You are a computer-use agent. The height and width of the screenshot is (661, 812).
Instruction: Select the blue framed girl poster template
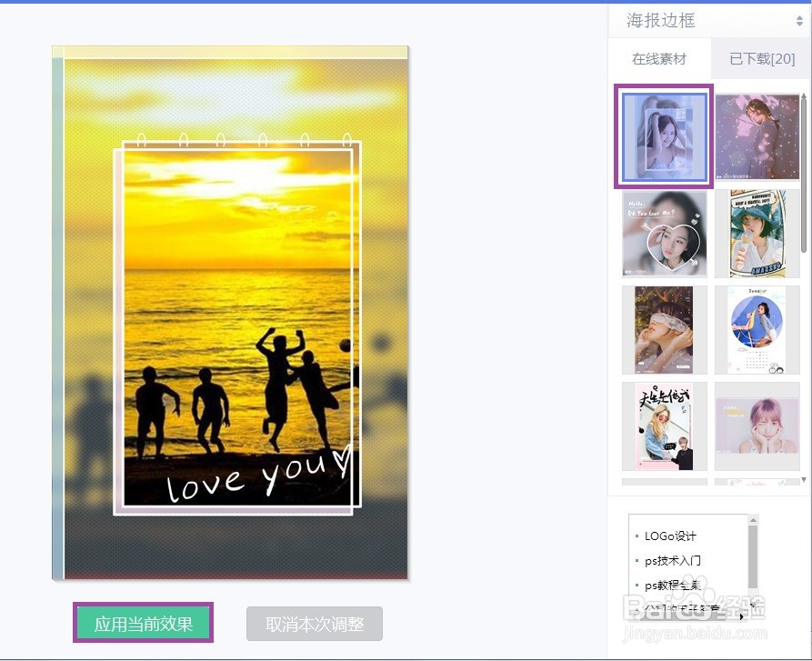(x=664, y=137)
